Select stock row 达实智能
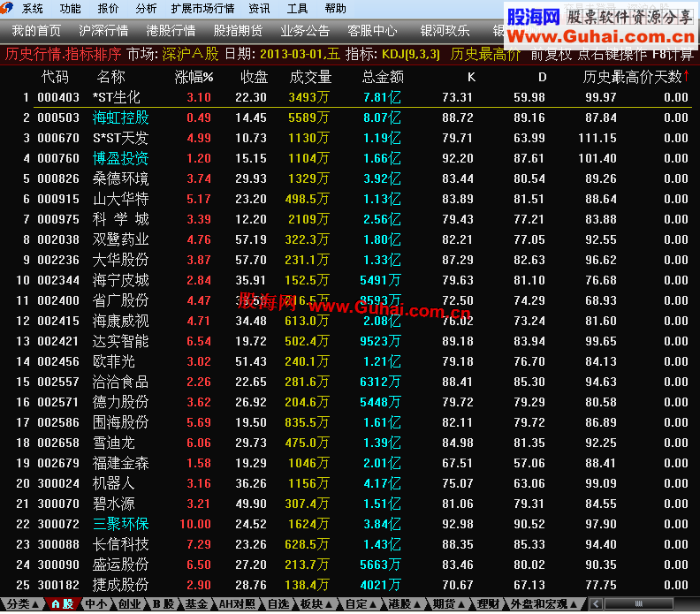This screenshot has width=700, height=614. click(x=350, y=341)
